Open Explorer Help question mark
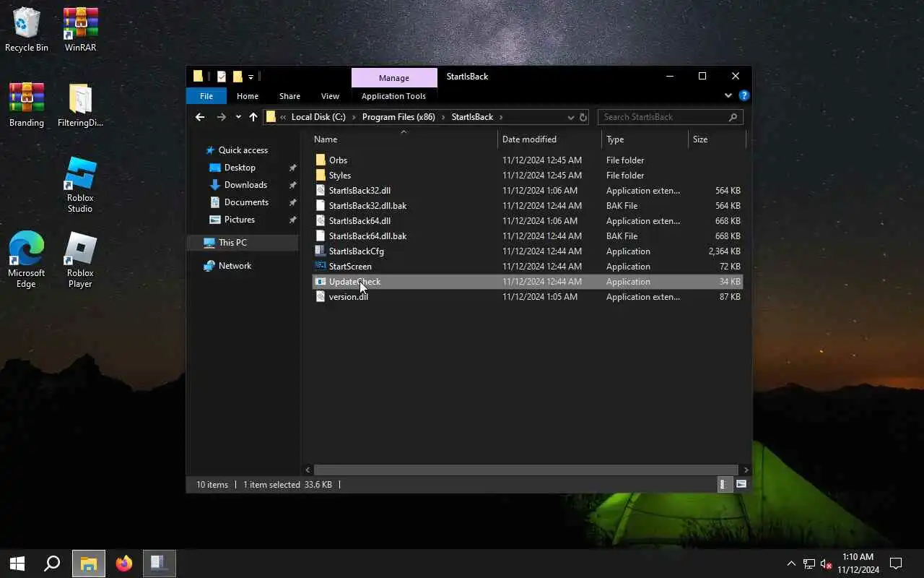Screen dimensions: 924x578 (744, 95)
